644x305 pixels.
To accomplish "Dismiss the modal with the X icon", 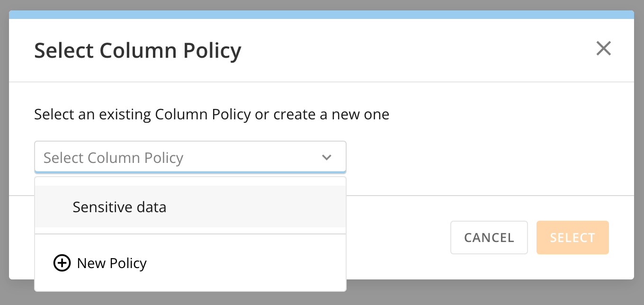I will click(x=603, y=48).
